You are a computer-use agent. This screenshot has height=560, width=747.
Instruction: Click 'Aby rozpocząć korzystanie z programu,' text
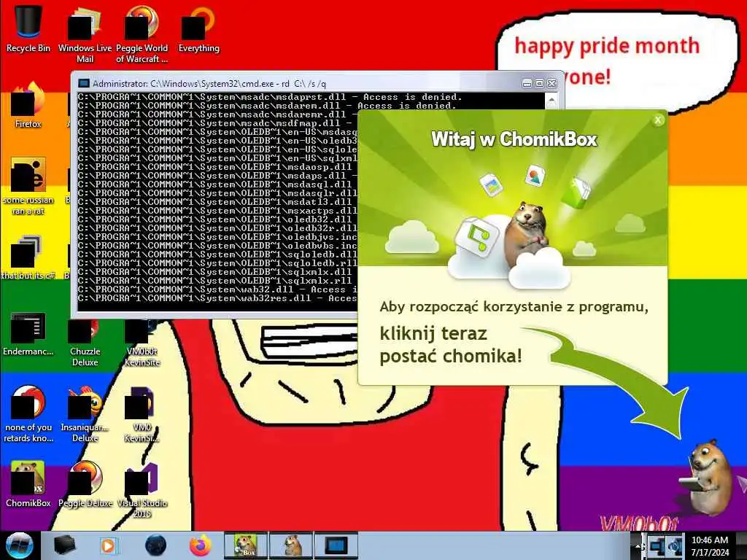(514, 307)
